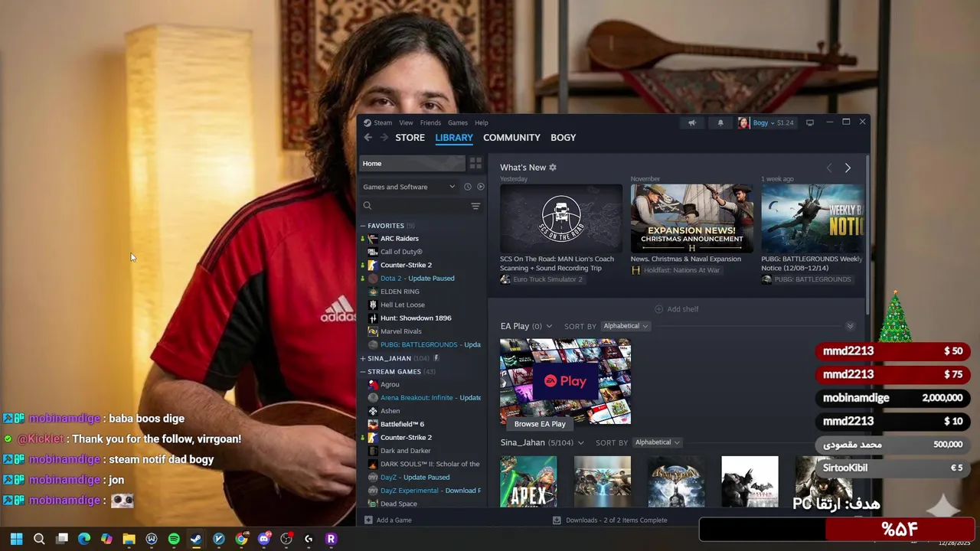
Task: Click the Add a Game label
Action: point(394,520)
